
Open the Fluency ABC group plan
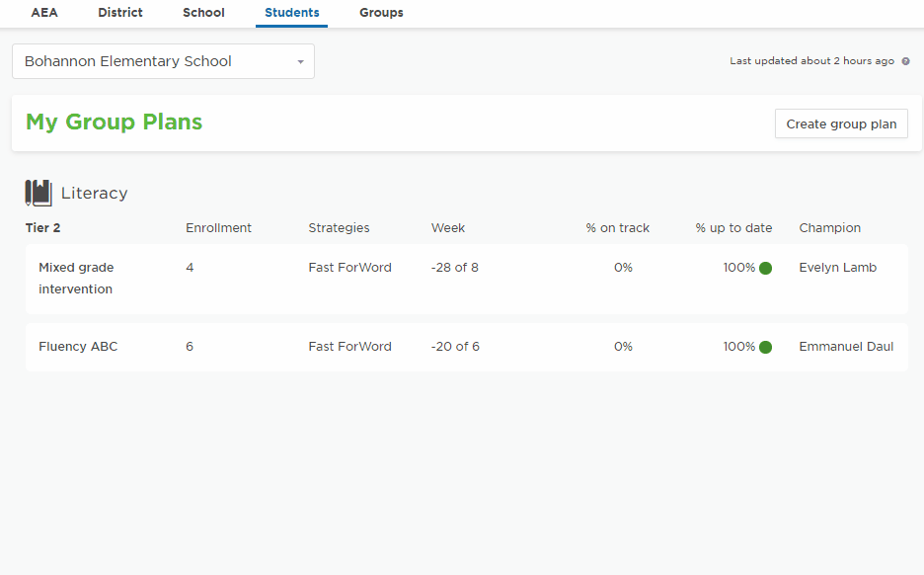[x=77, y=347]
